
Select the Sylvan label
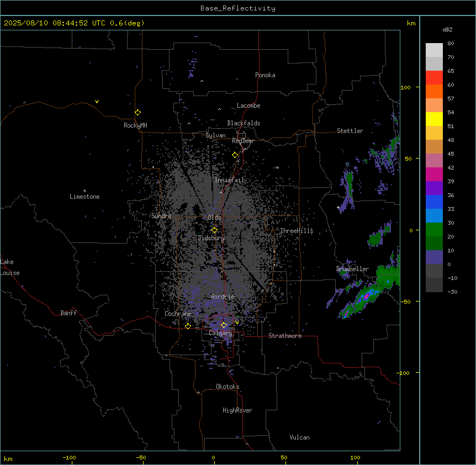coord(215,135)
